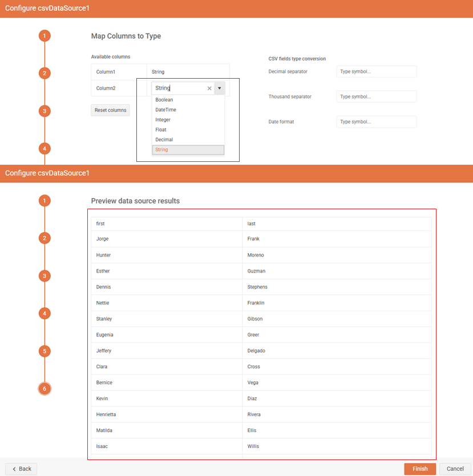
Task: Choose DateTime from the type list
Action: (188, 109)
